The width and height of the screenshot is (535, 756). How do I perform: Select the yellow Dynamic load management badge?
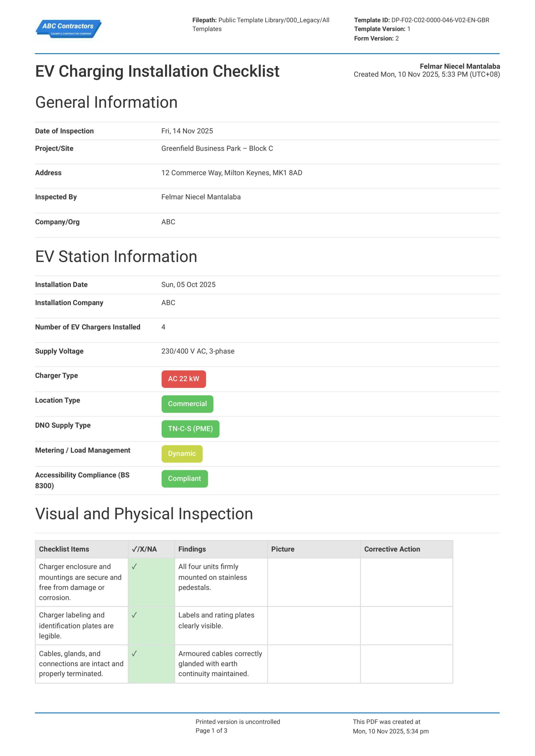pos(182,454)
